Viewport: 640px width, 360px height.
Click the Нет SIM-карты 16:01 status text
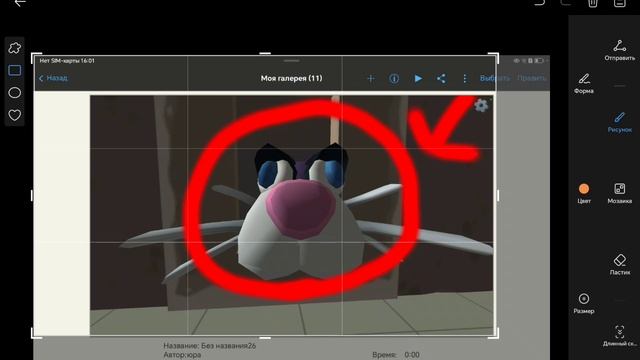pyautogui.click(x=67, y=61)
